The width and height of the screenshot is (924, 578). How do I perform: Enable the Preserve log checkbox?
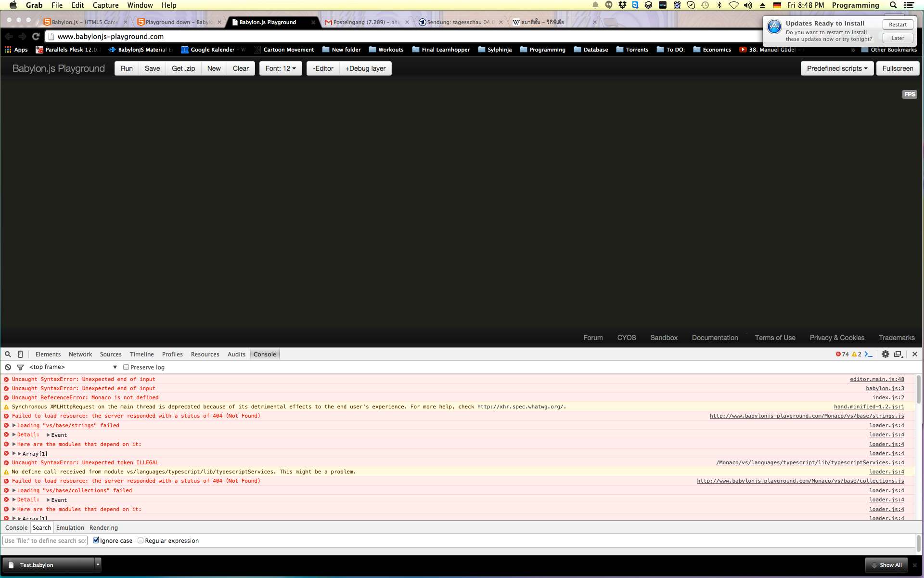(x=126, y=367)
